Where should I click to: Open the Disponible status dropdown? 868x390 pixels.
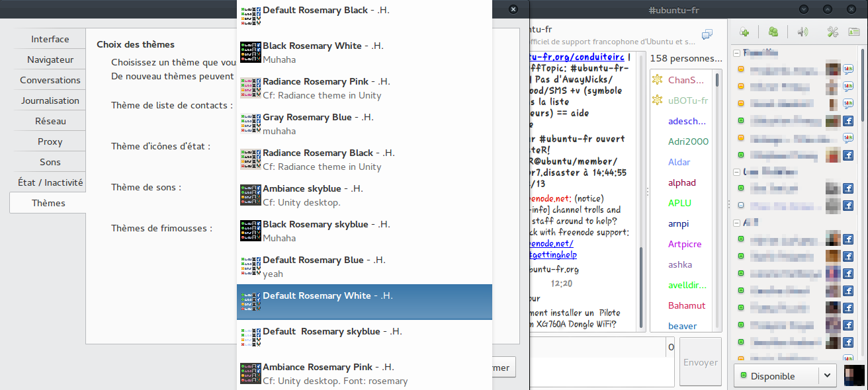tap(785, 375)
